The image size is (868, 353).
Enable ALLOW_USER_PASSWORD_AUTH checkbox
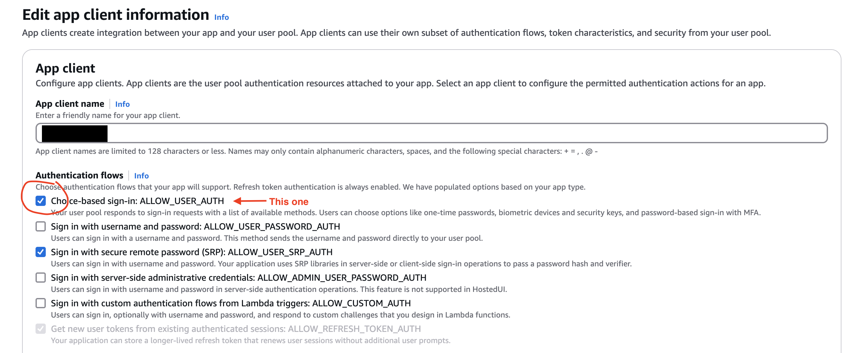pyautogui.click(x=40, y=226)
